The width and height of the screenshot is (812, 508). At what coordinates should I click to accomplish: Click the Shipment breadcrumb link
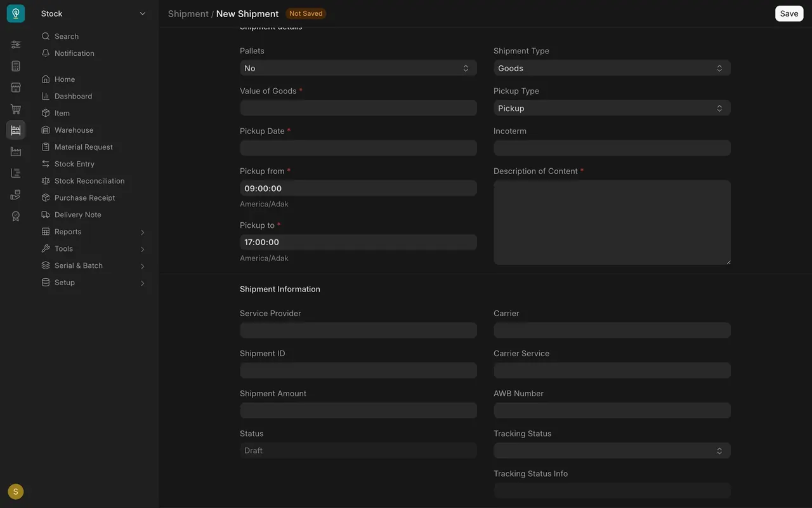(188, 13)
